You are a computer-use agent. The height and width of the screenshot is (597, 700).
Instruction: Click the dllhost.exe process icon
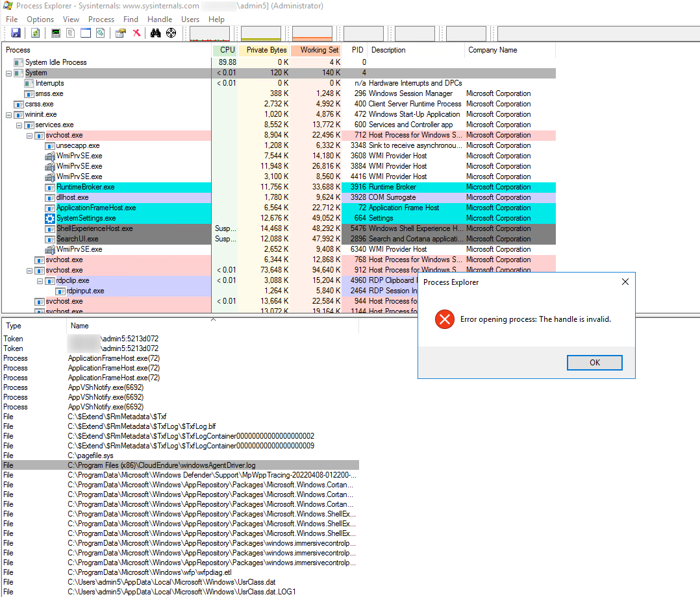tap(50, 198)
